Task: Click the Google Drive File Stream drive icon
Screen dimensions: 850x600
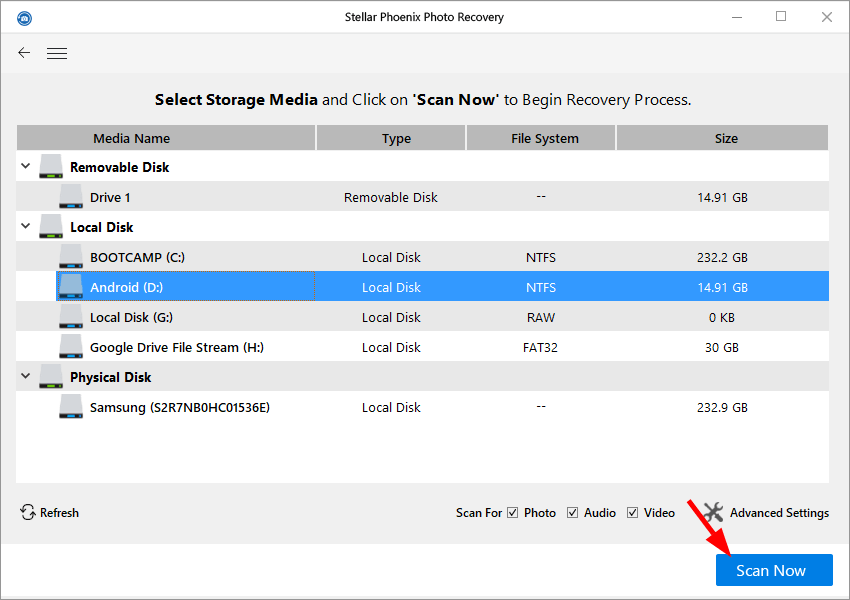Action: [x=71, y=346]
